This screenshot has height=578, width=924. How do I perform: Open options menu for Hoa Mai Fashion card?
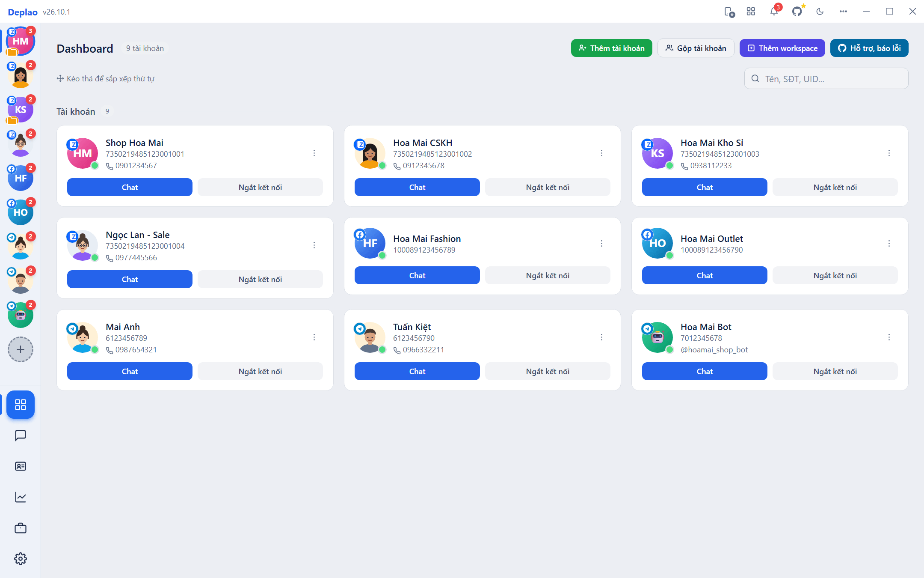(601, 244)
